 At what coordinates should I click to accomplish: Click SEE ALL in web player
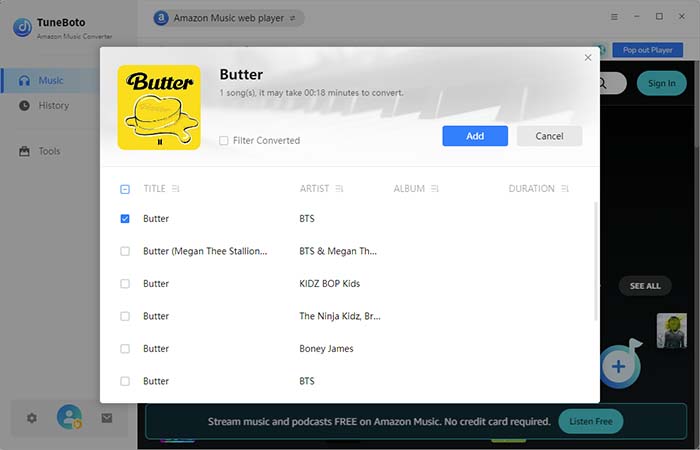[645, 286]
